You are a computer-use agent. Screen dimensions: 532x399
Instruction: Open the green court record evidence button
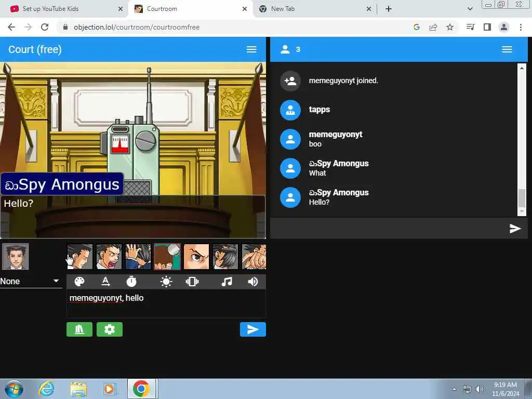79,329
